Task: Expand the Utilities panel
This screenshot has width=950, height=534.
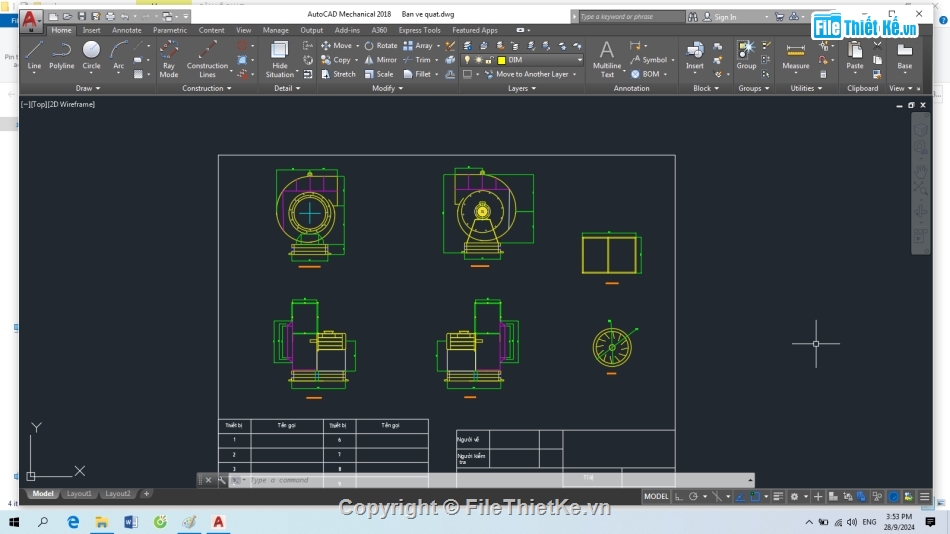Action: 806,88
